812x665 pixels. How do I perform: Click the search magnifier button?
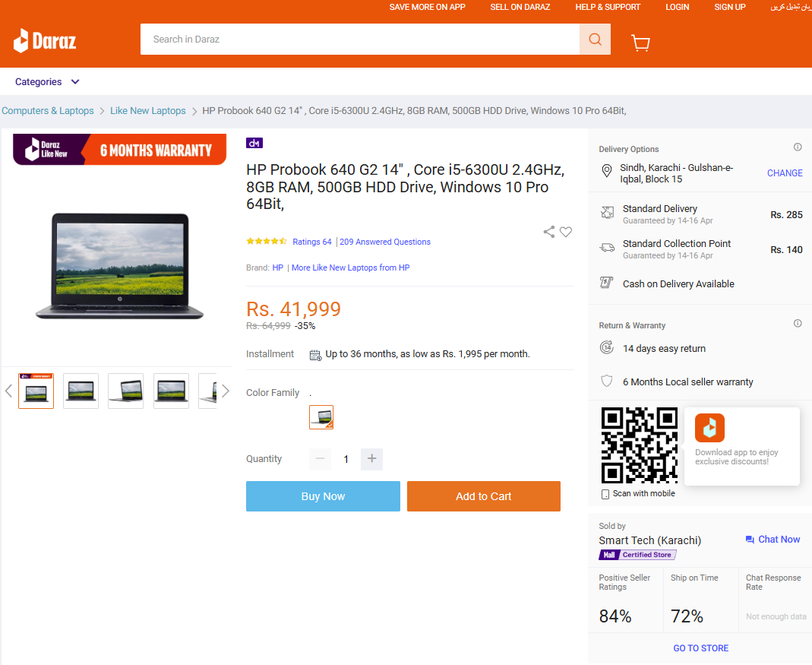coord(595,40)
